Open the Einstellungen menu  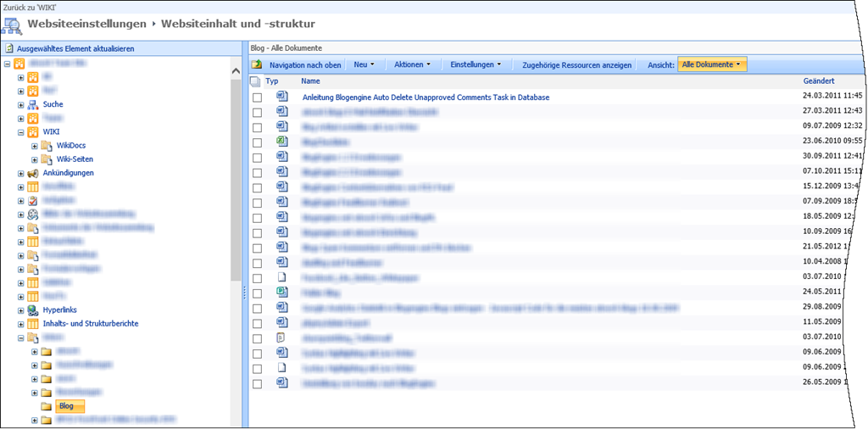pyautogui.click(x=475, y=64)
